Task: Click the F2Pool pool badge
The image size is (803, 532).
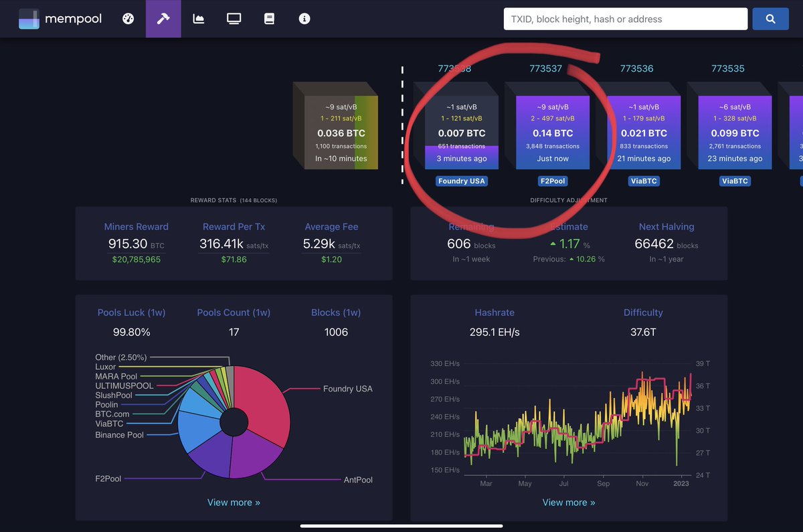Action: point(553,181)
